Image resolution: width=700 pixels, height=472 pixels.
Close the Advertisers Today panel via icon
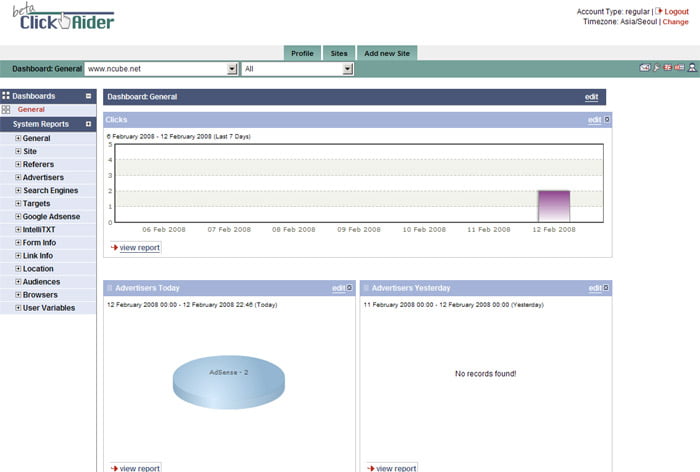[351, 288]
